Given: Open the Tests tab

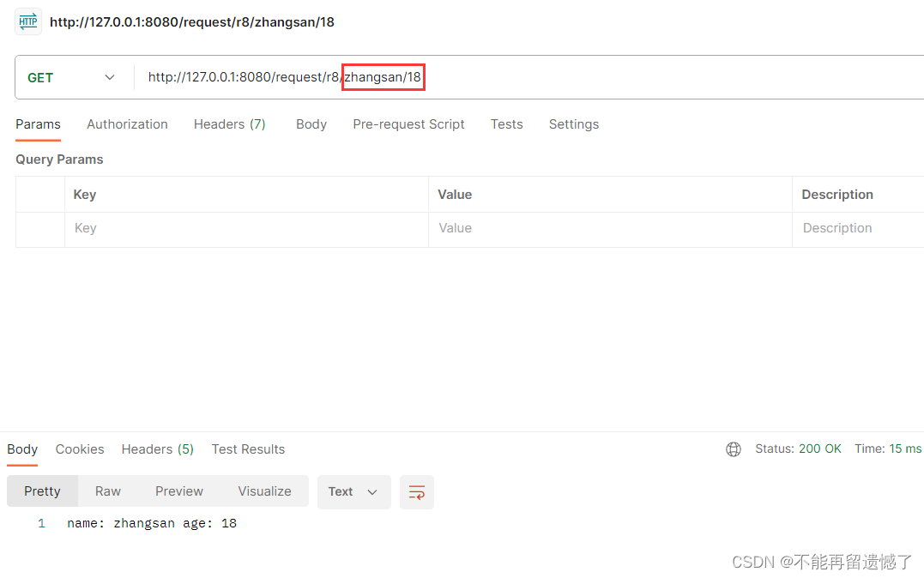Looking at the screenshot, I should pyautogui.click(x=507, y=124).
